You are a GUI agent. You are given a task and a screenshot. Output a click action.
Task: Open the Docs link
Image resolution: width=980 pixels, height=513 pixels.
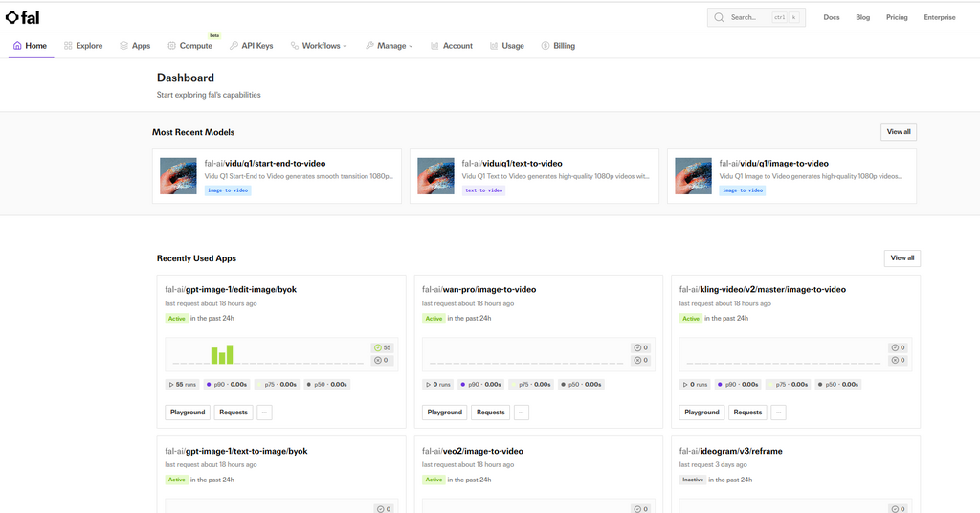(832, 17)
